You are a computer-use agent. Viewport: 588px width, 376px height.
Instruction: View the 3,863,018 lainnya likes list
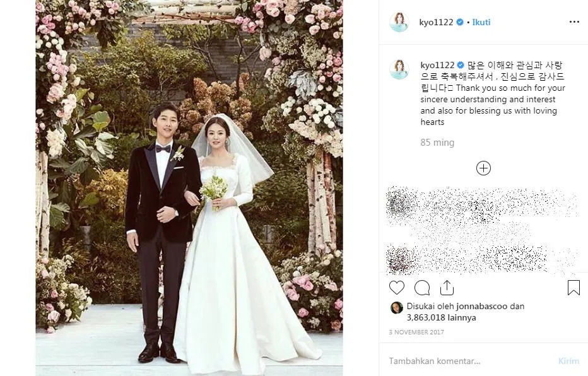point(442,317)
